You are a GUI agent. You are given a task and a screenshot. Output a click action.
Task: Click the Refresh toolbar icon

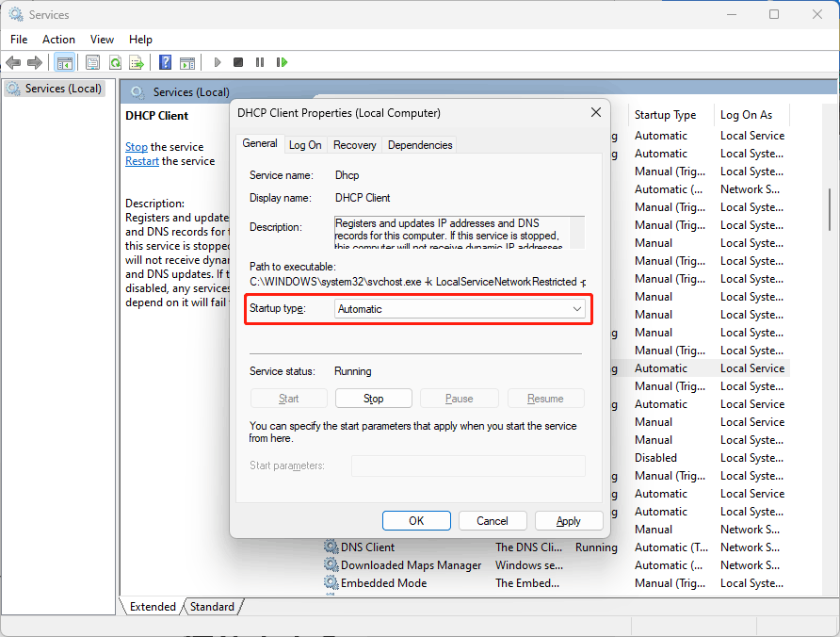pos(115,63)
